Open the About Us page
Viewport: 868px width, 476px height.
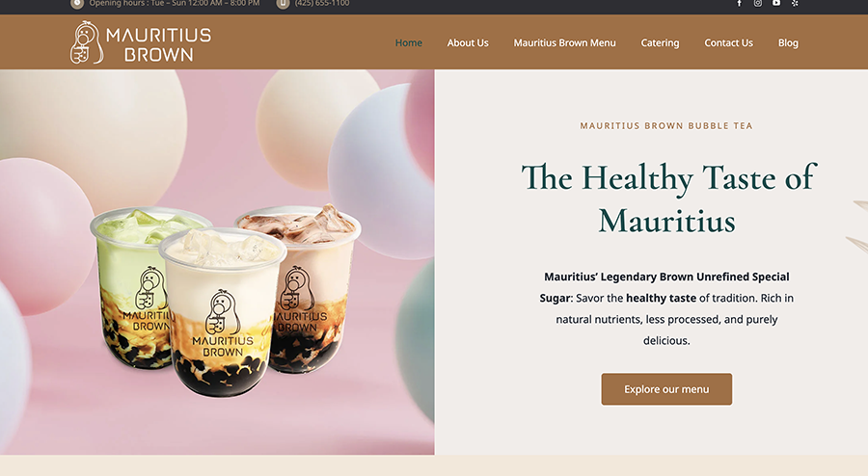(468, 42)
